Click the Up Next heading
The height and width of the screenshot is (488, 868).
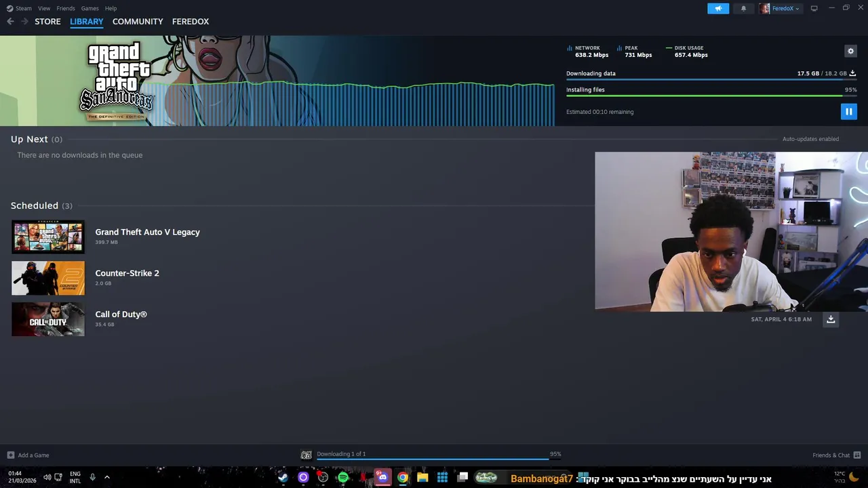pyautogui.click(x=29, y=139)
